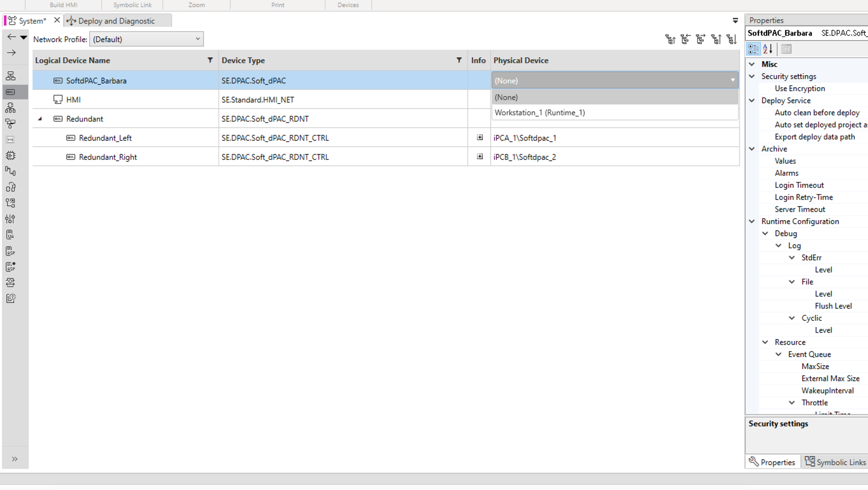
Task: Collapse the Runtime Configuration group
Action: point(752,221)
